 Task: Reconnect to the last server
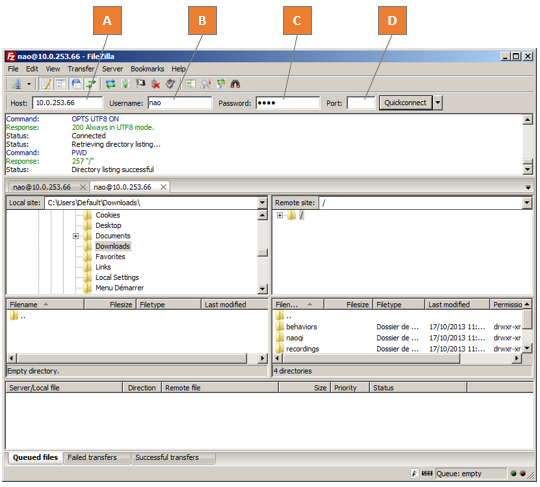[x=170, y=84]
